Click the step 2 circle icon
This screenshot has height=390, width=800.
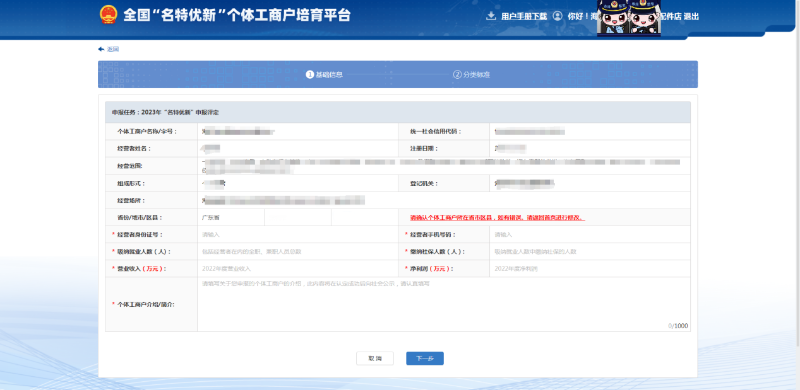click(x=457, y=75)
